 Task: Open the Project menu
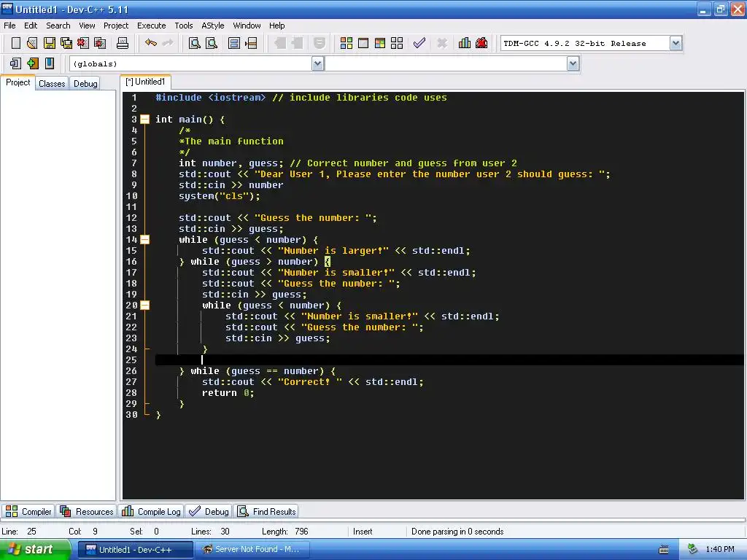(116, 26)
